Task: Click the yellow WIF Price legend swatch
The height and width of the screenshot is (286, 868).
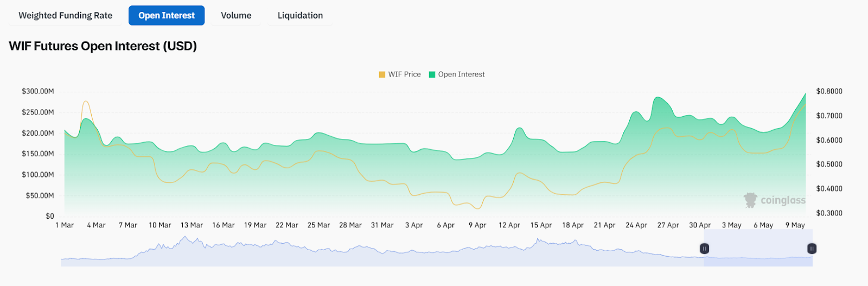Action: coord(382,74)
